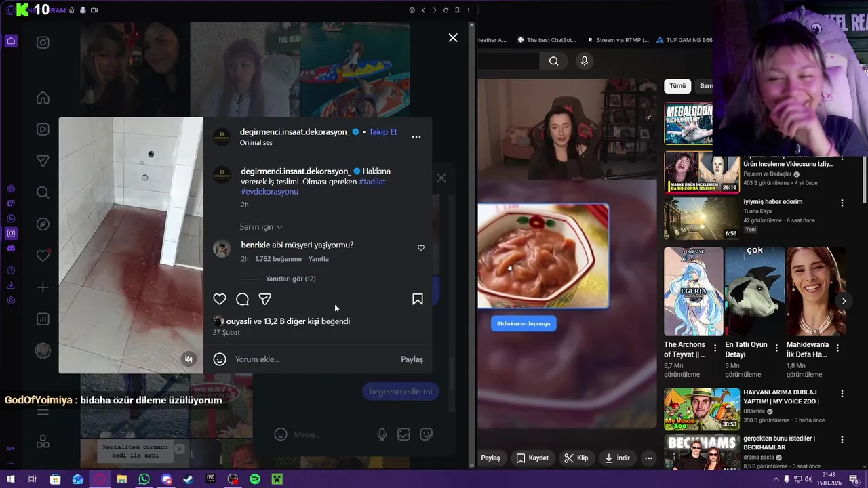This screenshot has width=868, height=488.
Task: Reply to benrixie with Yanıtla
Action: (x=319, y=259)
